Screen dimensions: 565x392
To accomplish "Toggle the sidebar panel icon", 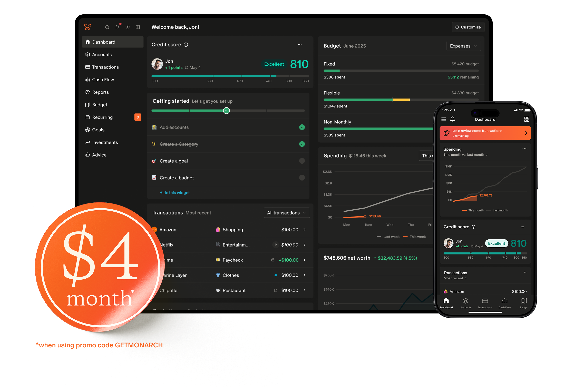I will [x=138, y=27].
